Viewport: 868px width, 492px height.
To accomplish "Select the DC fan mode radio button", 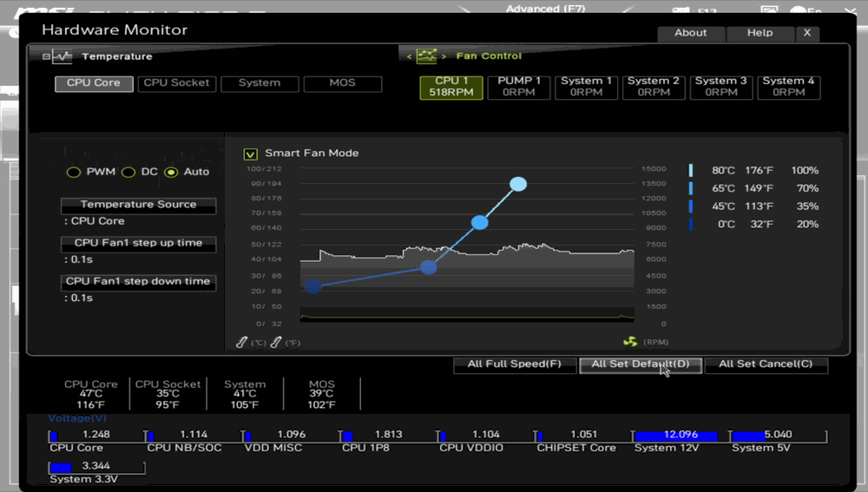I will pos(128,172).
